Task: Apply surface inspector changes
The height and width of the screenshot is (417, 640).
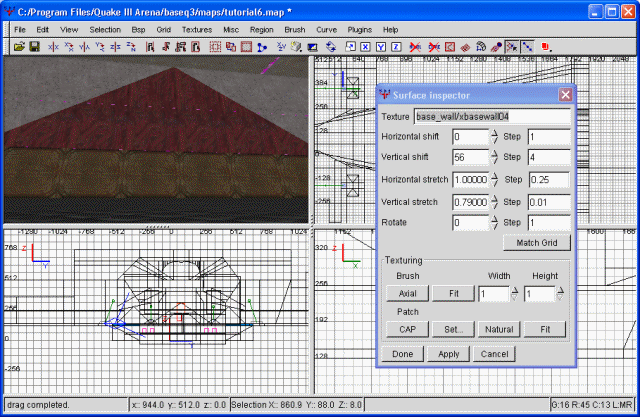Action: point(449,354)
